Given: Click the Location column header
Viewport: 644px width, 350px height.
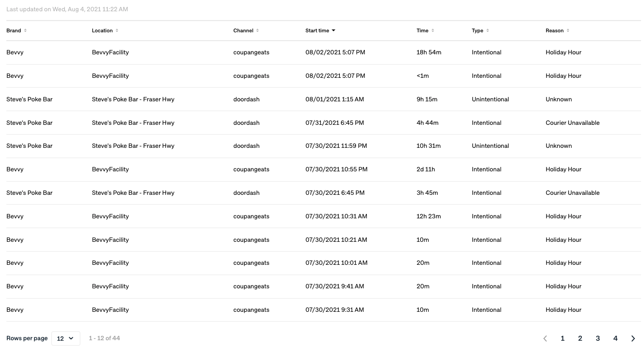Looking at the screenshot, I should click(x=102, y=30).
